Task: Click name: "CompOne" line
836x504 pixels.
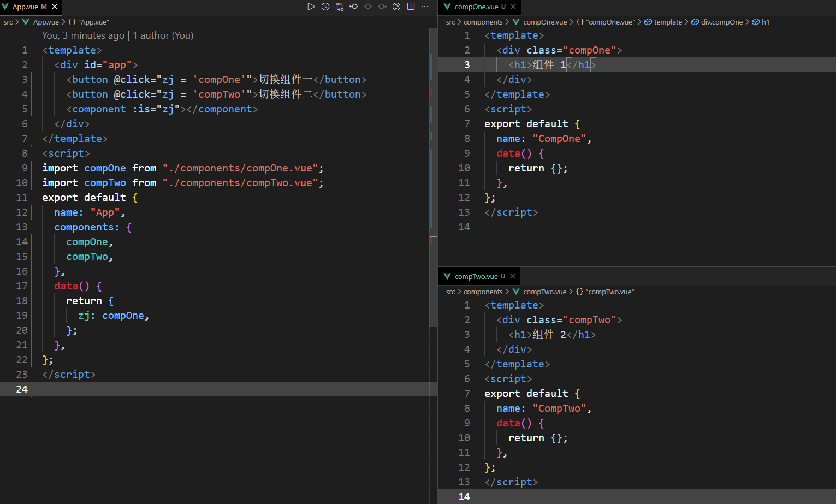Action: pyautogui.click(x=544, y=139)
